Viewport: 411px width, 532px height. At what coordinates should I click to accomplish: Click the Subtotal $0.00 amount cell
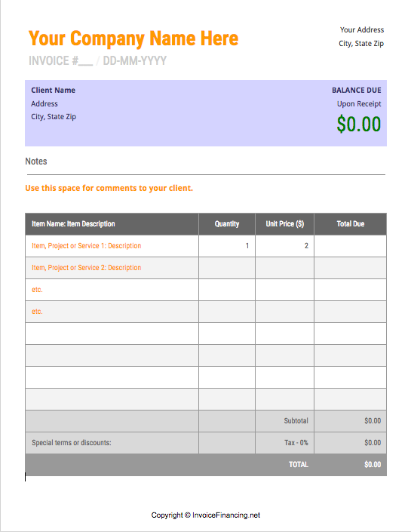(x=351, y=421)
